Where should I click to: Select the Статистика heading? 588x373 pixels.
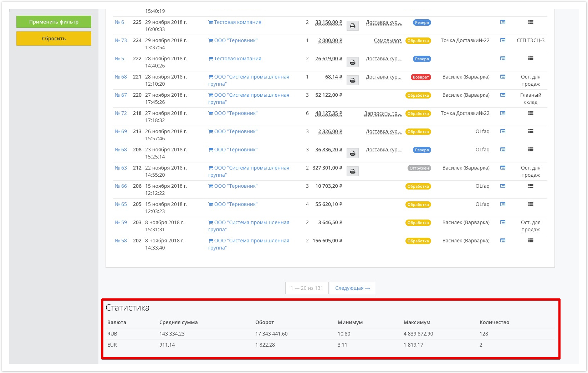[x=128, y=308]
